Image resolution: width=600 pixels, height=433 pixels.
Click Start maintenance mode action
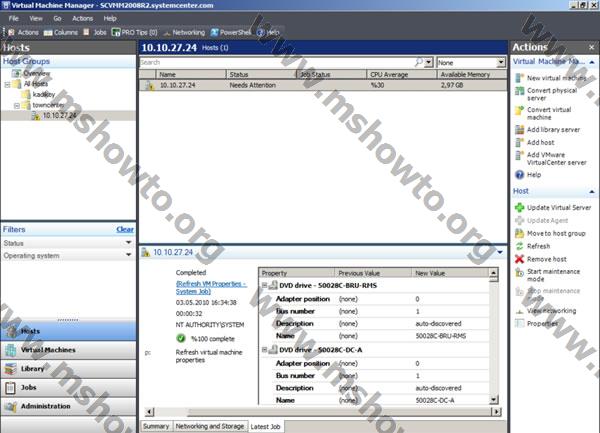(x=548, y=275)
